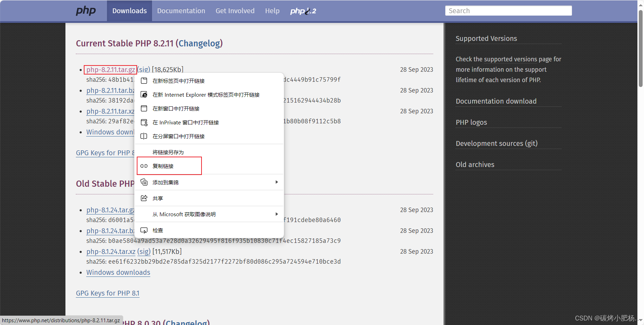Click the PHP 8.2 logo in navbar
The image size is (644, 325).
(303, 11)
